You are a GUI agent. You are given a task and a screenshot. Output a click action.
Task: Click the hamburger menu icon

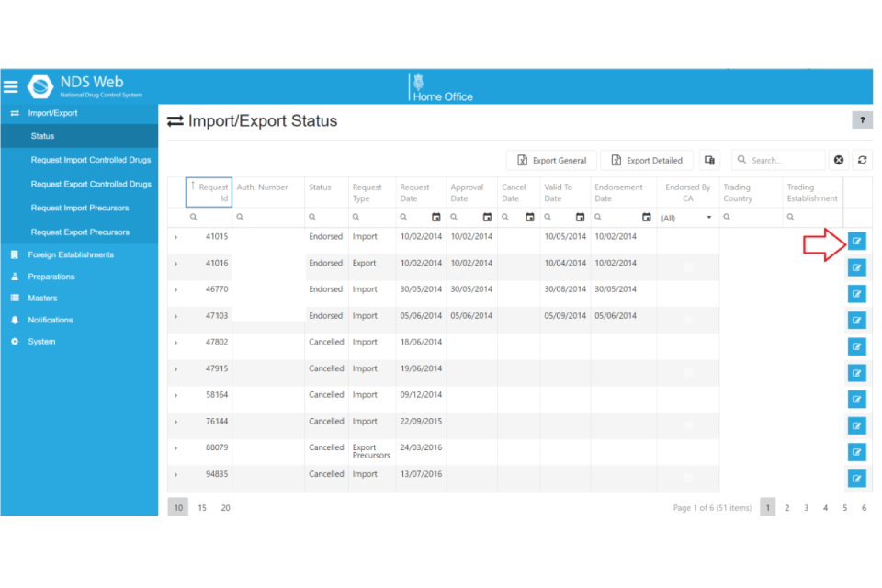11,87
